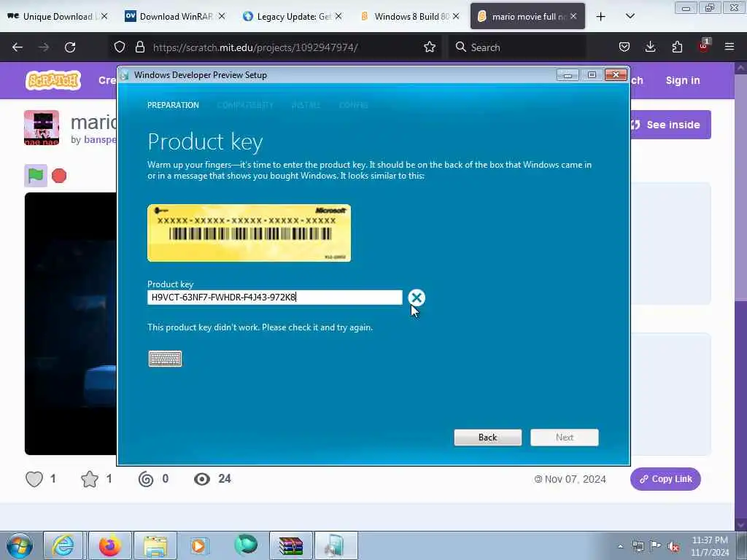
Task: Click the views eye icon
Action: (202, 479)
